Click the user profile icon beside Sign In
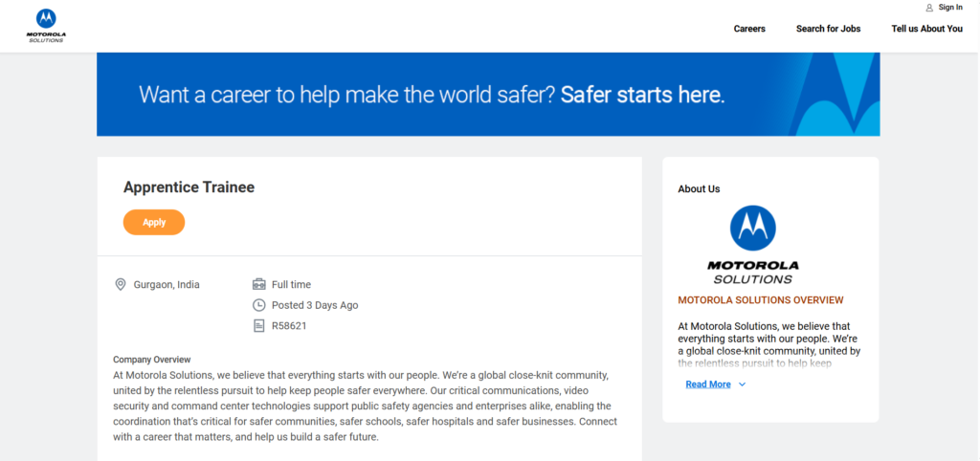The height and width of the screenshot is (461, 980). (928, 8)
